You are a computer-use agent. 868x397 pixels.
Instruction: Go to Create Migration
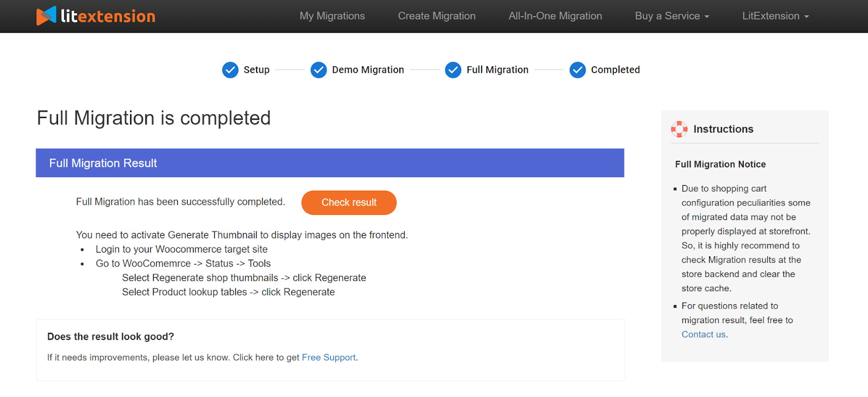[x=437, y=16]
